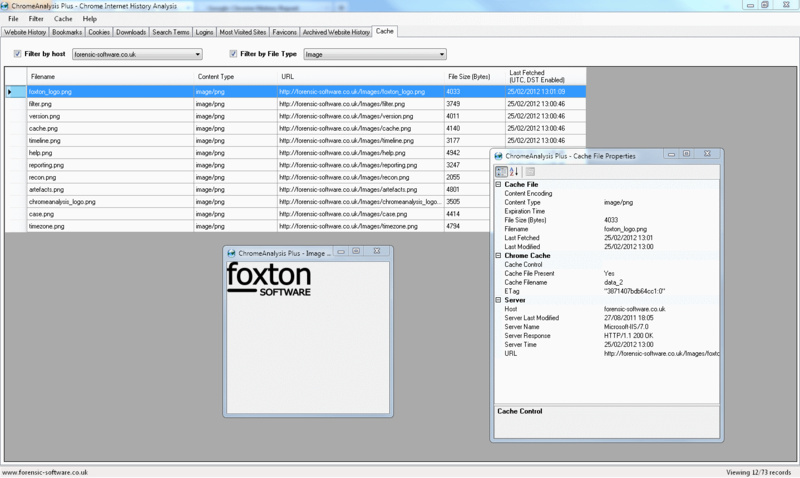The height and width of the screenshot is (478, 800).
Task: Select the recon.png filename cell
Action: (x=110, y=178)
